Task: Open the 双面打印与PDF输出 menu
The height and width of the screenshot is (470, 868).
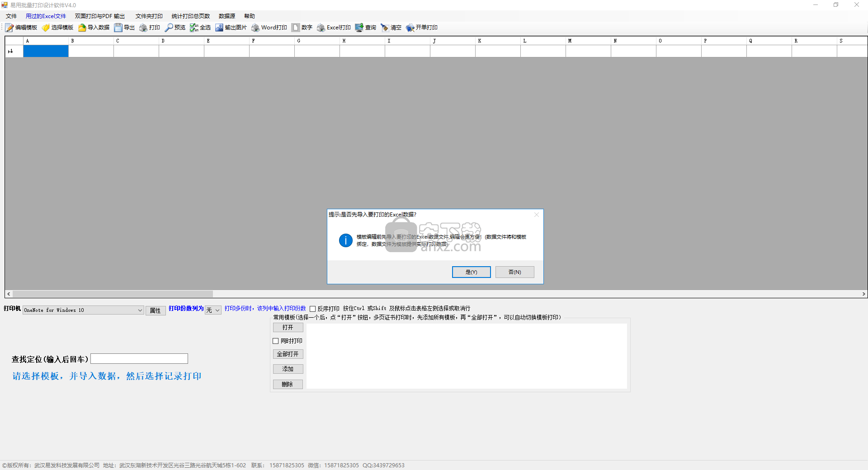Action: (x=100, y=16)
